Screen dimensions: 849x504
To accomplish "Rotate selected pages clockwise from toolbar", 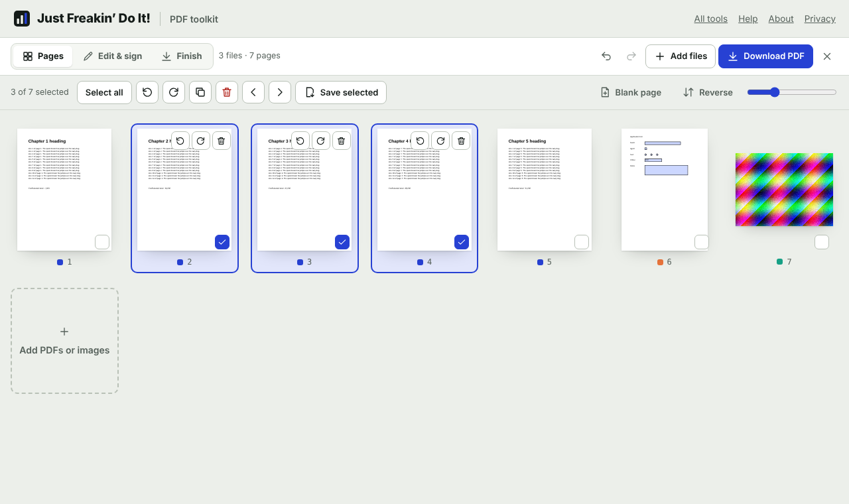I will pos(174,92).
